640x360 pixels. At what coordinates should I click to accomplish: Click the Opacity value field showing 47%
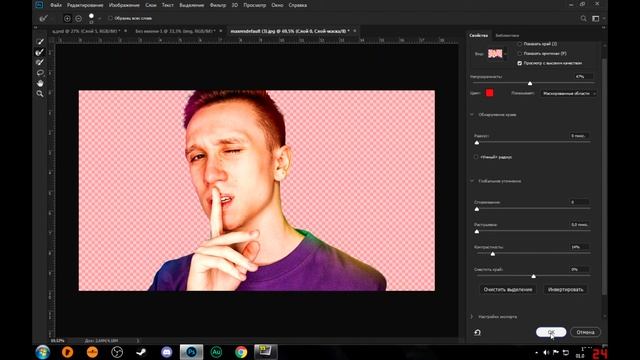(583, 77)
